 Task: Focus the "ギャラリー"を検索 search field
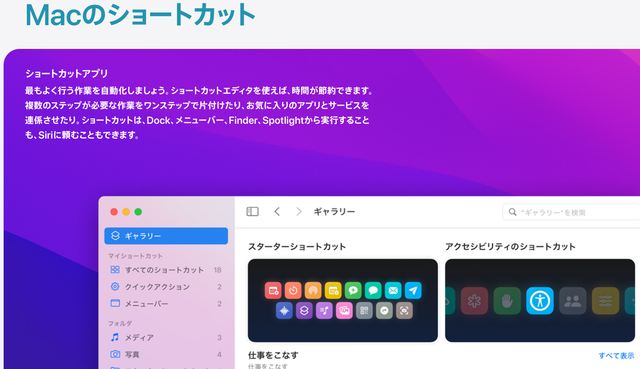(571, 212)
